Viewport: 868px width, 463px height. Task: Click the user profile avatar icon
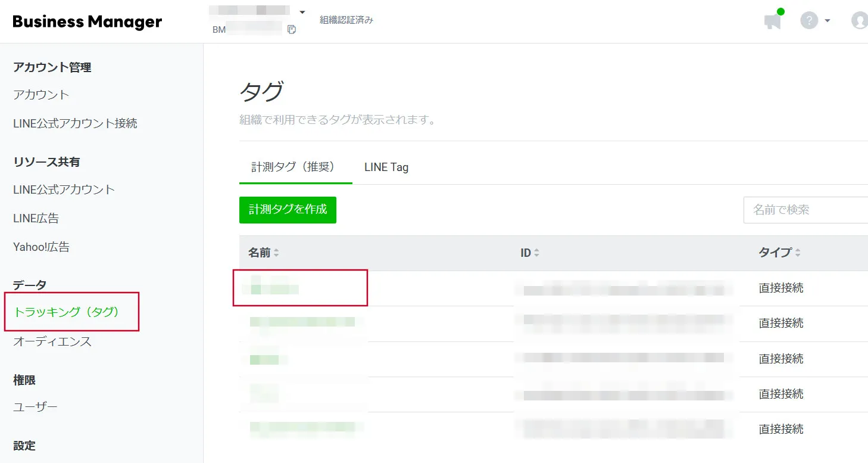(860, 21)
